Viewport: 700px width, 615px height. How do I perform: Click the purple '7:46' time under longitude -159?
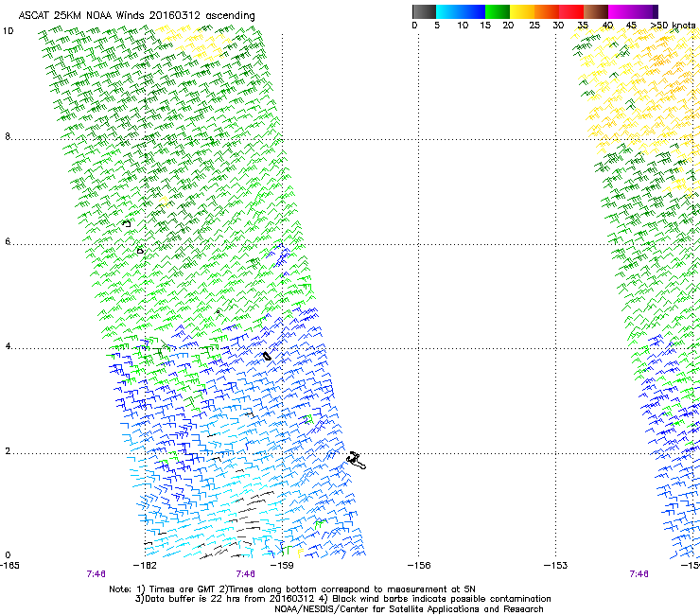coord(246,574)
